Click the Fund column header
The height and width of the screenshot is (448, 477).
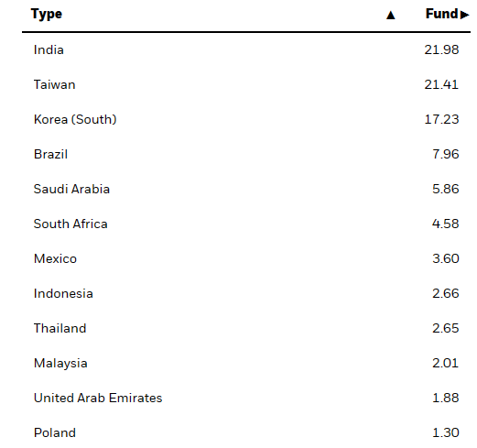click(441, 14)
